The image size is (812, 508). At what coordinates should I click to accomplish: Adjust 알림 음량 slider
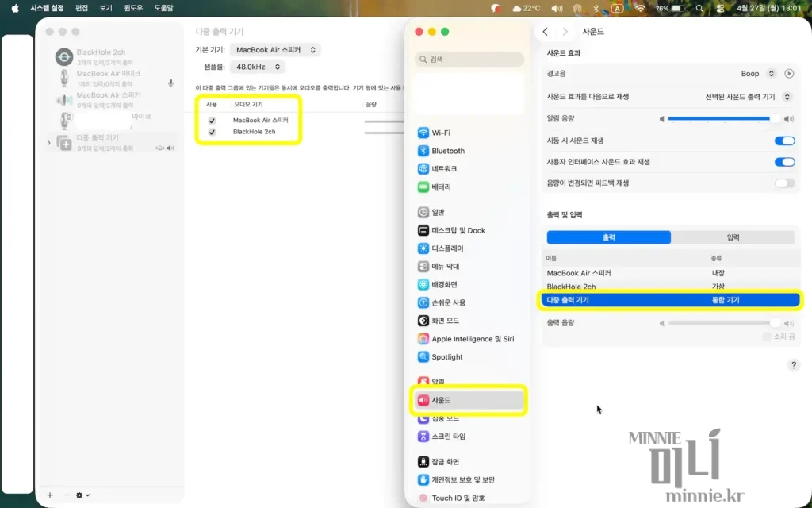(x=724, y=119)
